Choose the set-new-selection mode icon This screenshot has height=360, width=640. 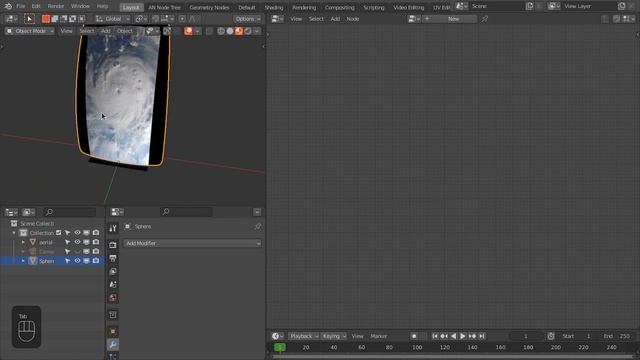[46, 19]
